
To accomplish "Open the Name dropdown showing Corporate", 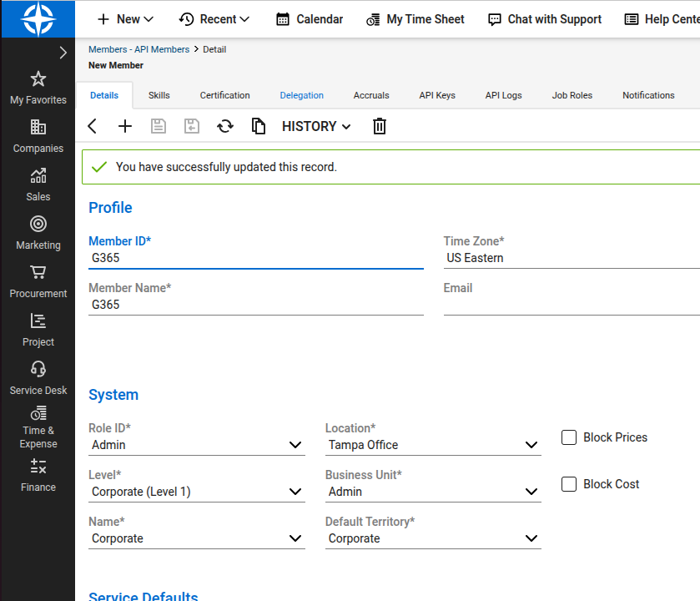I will 196,538.
